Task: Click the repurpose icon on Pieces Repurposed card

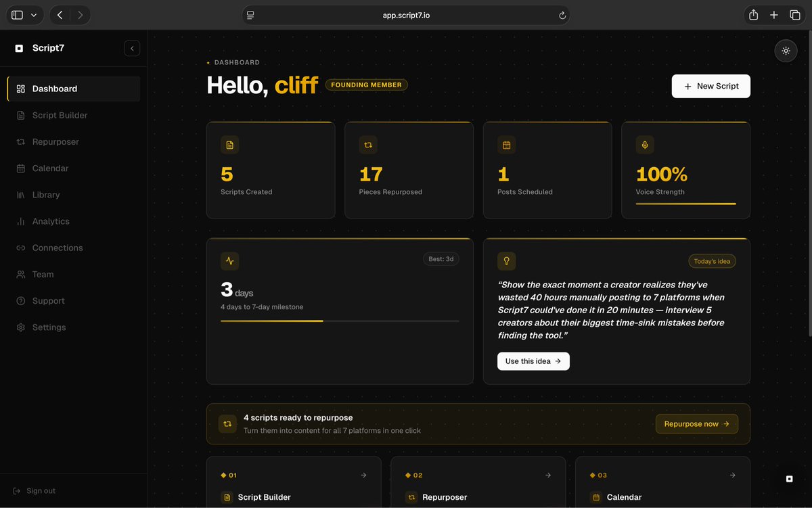Action: (x=368, y=145)
